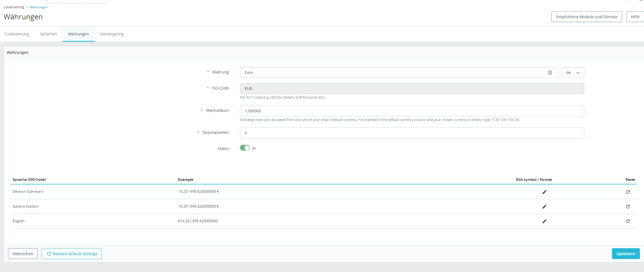Save with the Speichern button
Image resolution: width=644 pixels, height=272 pixels.
click(x=626, y=254)
